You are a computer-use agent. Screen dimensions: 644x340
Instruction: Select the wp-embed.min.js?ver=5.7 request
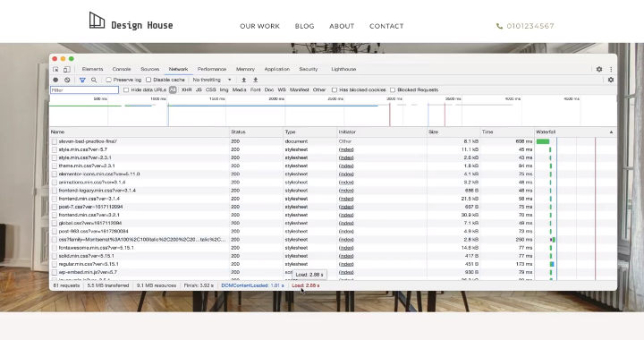point(88,272)
